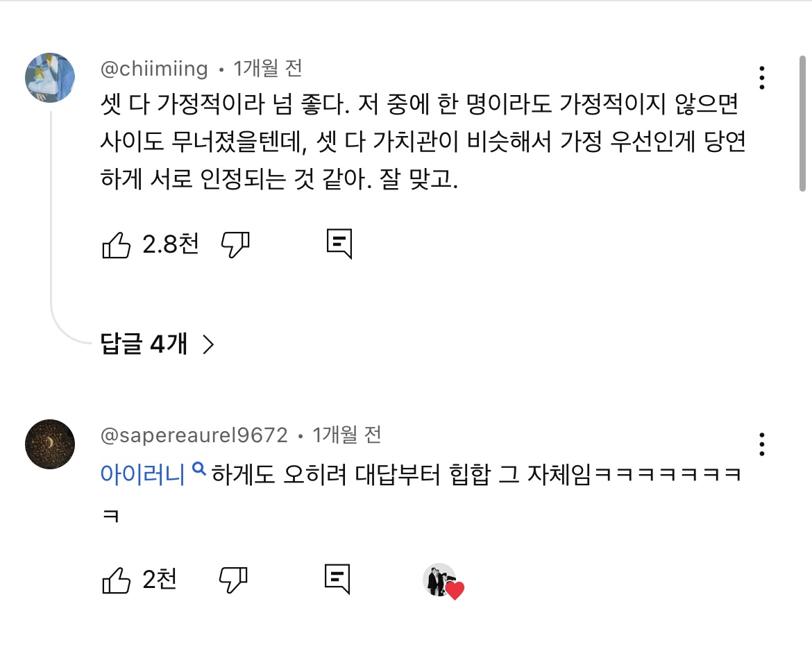
Task: Click the 2.8천 like count
Action: pyautogui.click(x=171, y=244)
